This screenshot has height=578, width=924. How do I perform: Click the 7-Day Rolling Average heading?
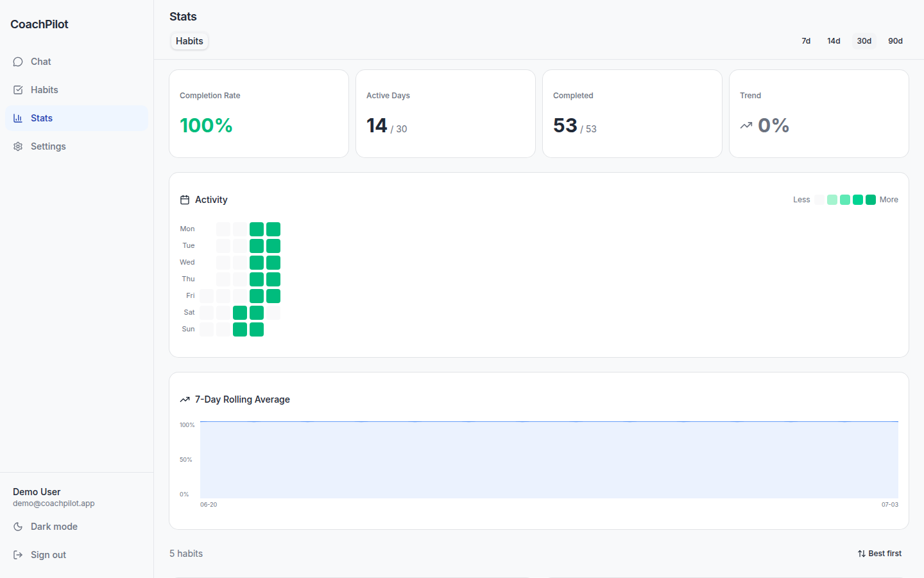pos(243,399)
